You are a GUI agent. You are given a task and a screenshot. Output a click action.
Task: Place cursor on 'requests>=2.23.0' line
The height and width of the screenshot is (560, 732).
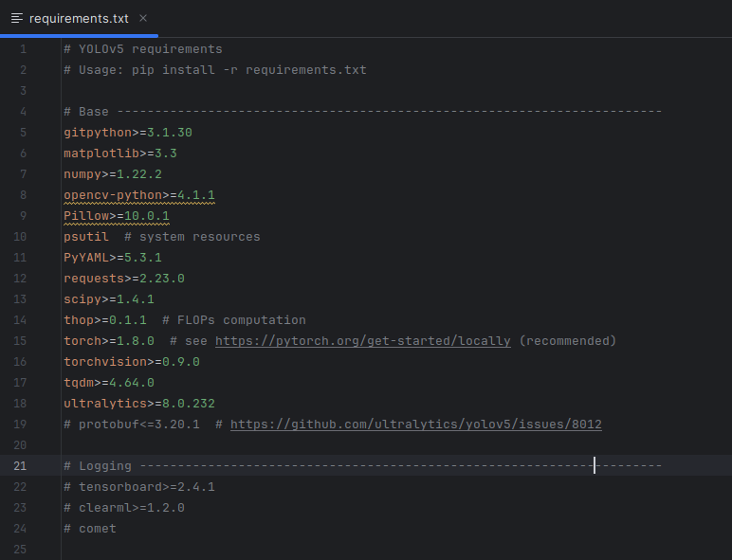coord(124,279)
